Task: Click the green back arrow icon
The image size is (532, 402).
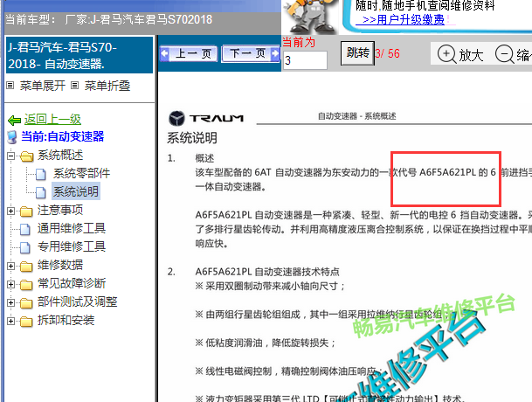Action: click(14, 120)
